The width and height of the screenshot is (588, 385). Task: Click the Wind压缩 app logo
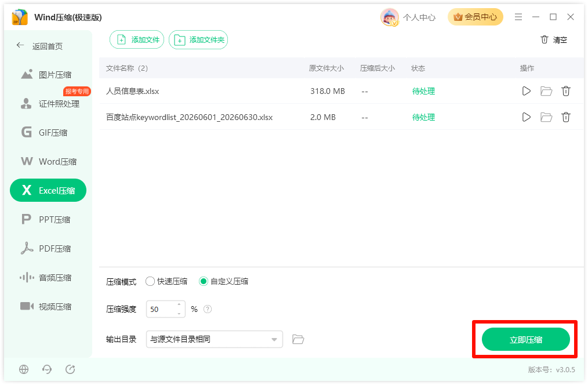point(20,17)
